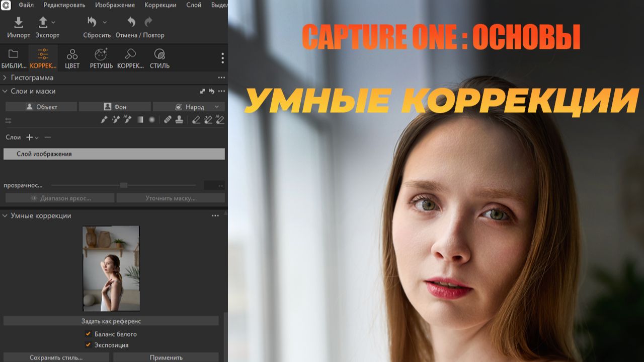
Task: Click the Применить button
Action: click(166, 357)
